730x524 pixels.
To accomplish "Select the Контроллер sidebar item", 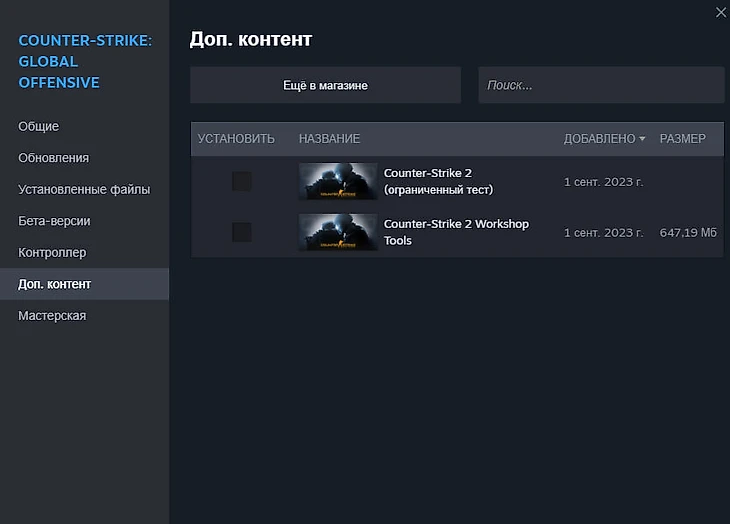I will pos(52,253).
